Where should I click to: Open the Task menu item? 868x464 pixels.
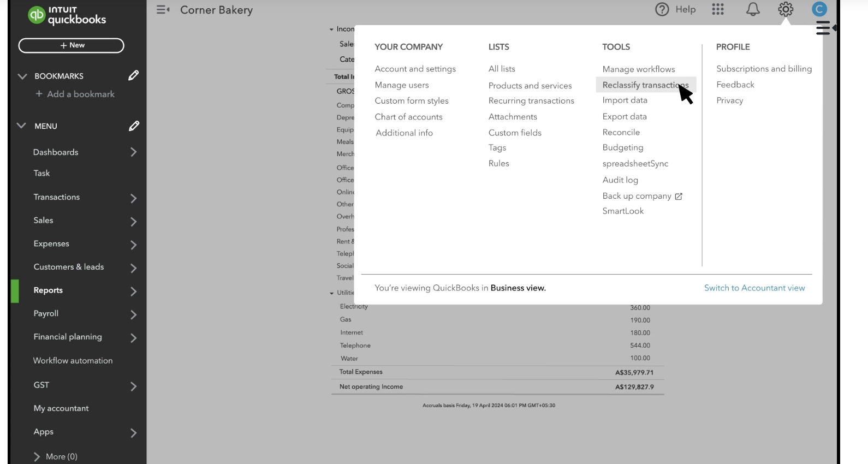[41, 173]
